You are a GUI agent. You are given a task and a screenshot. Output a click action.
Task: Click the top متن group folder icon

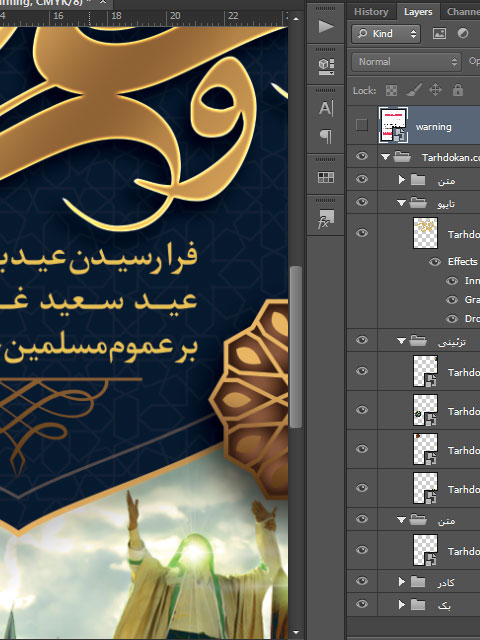(x=418, y=180)
